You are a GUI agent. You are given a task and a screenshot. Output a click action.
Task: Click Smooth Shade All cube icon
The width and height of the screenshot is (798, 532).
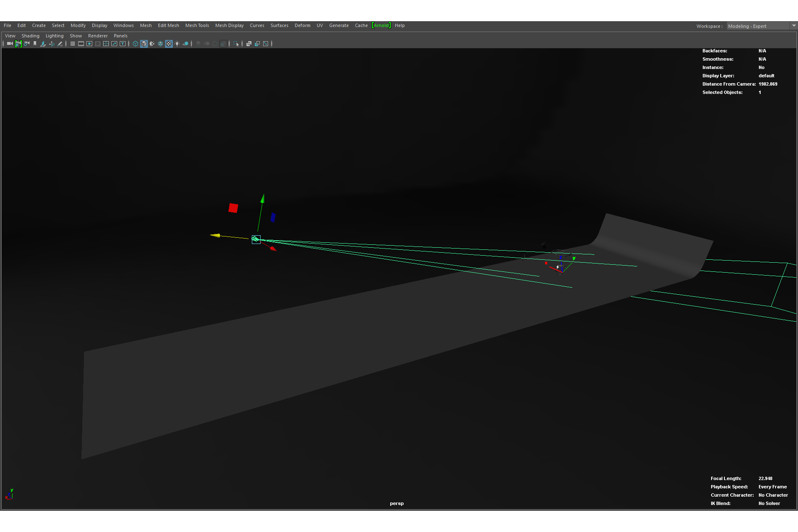tap(144, 44)
